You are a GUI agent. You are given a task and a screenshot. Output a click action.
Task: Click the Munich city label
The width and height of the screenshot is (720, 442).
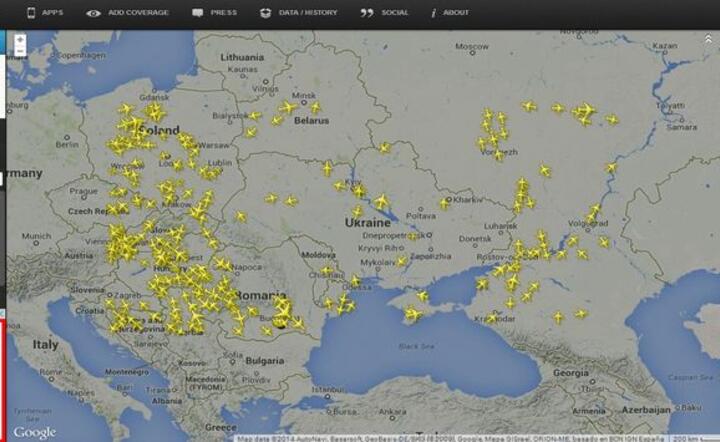click(x=36, y=236)
